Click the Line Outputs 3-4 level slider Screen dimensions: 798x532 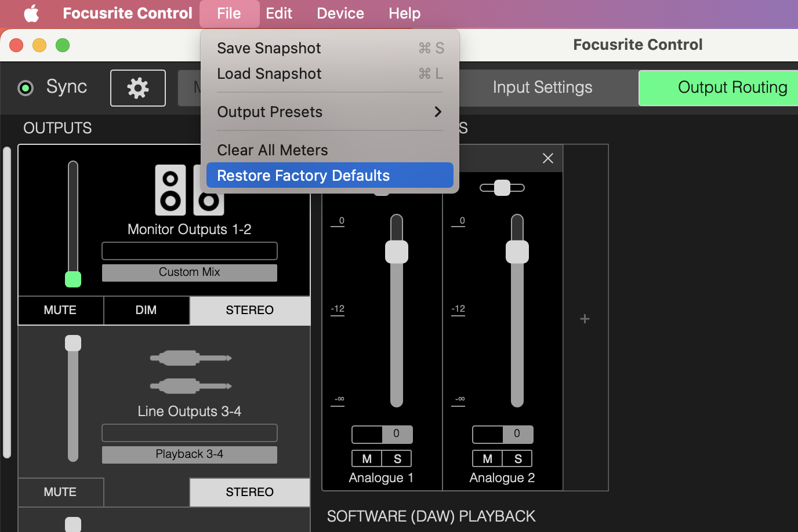click(73, 398)
